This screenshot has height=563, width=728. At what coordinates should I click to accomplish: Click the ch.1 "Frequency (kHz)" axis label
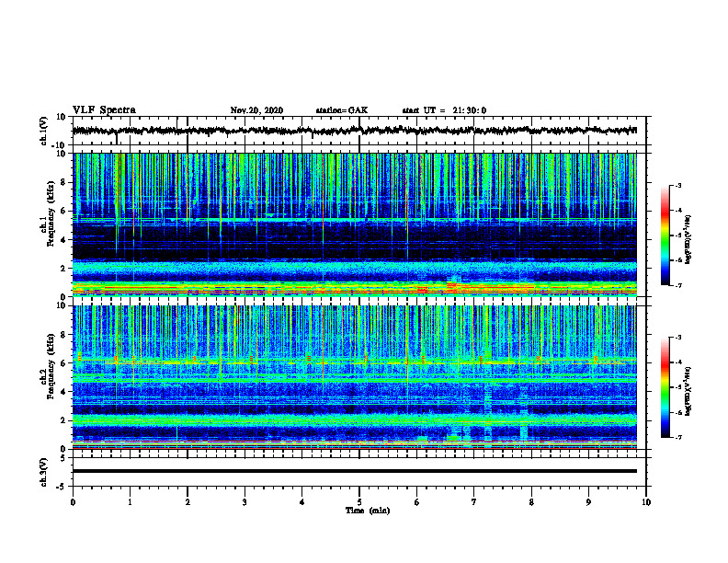pyautogui.click(x=51, y=213)
